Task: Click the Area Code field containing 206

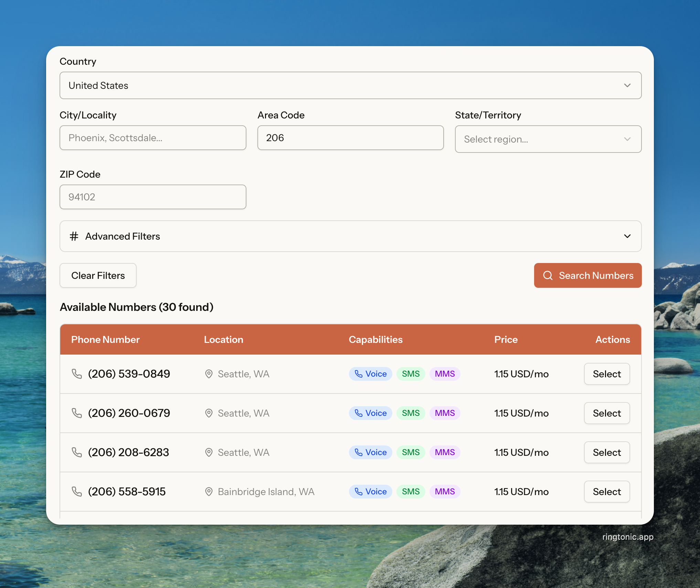Action: [350, 138]
